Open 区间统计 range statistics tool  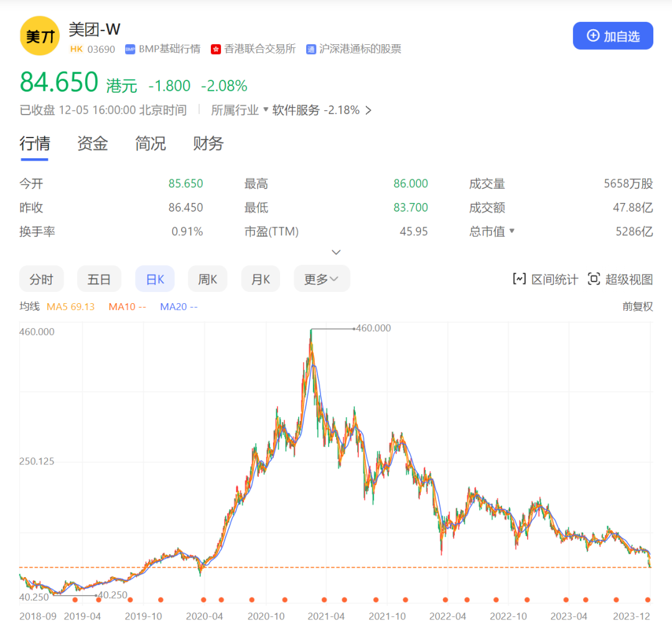click(x=545, y=280)
